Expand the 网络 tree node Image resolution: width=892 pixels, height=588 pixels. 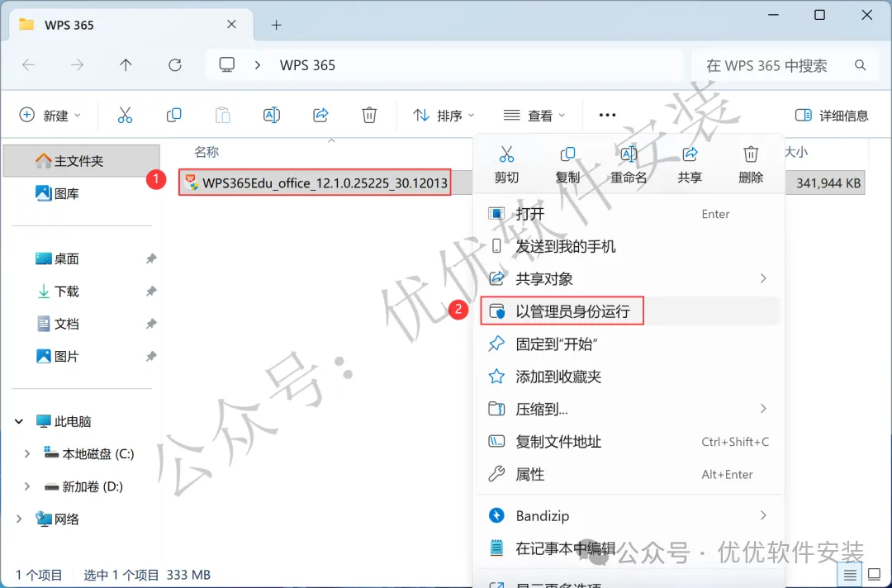[x=19, y=519]
